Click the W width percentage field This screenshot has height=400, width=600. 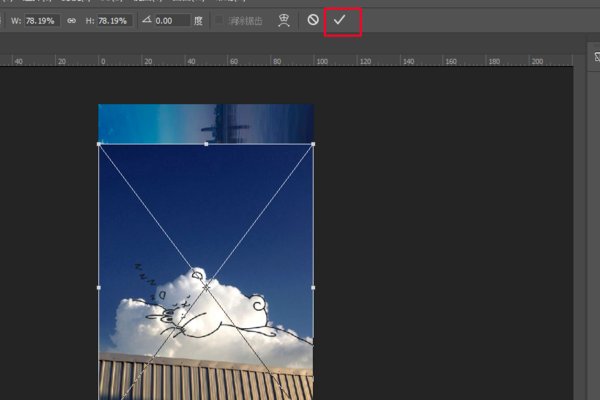[x=41, y=20]
